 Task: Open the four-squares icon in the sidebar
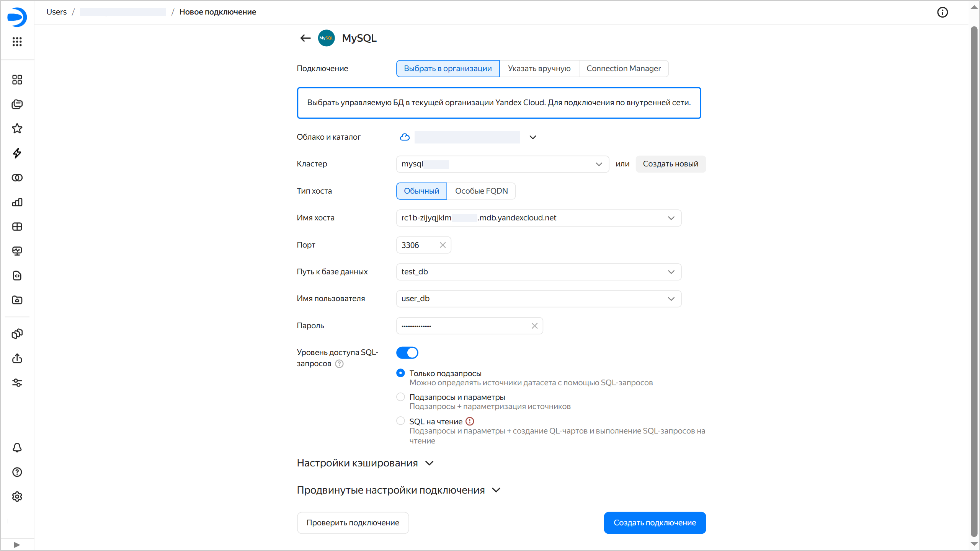tap(17, 80)
